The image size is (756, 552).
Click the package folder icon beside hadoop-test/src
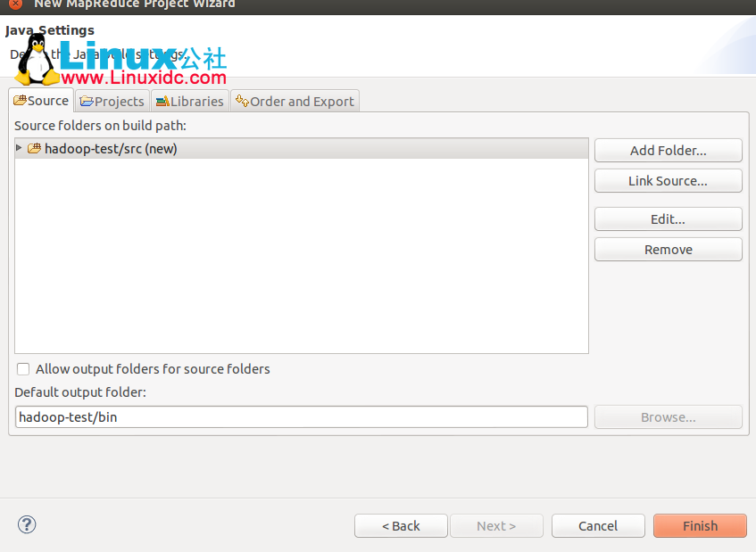coord(34,150)
